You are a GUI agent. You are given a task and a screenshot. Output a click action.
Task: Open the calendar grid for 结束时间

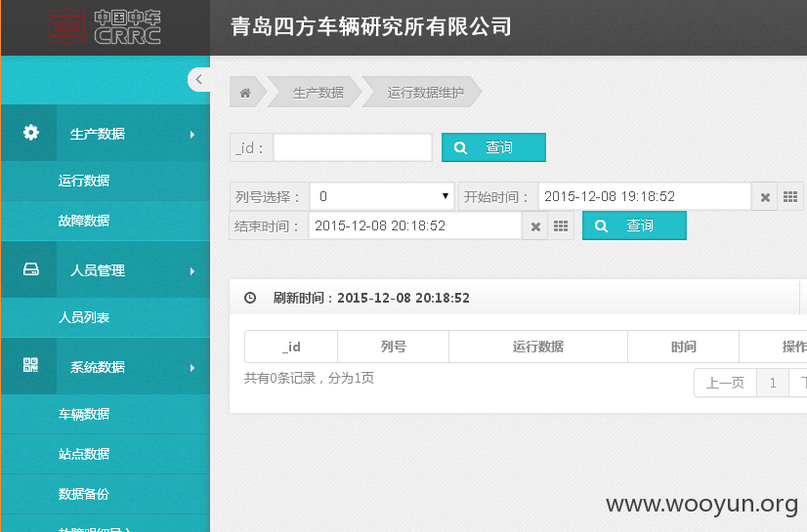(561, 226)
